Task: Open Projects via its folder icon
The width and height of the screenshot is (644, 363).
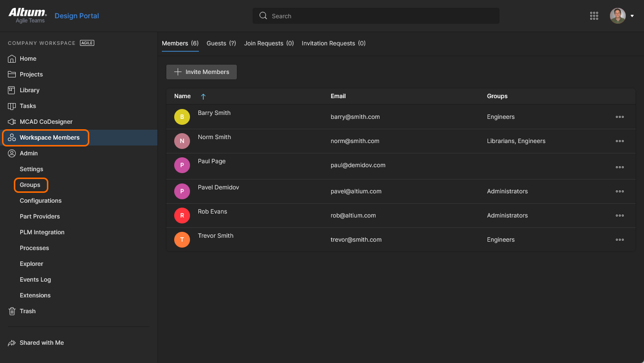Action: [12, 74]
